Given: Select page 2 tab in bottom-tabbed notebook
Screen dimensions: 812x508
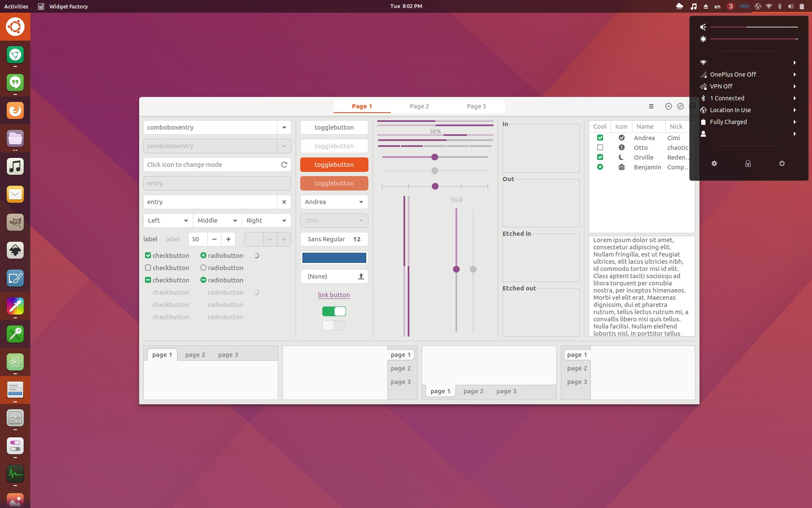Looking at the screenshot, I should [x=473, y=391].
